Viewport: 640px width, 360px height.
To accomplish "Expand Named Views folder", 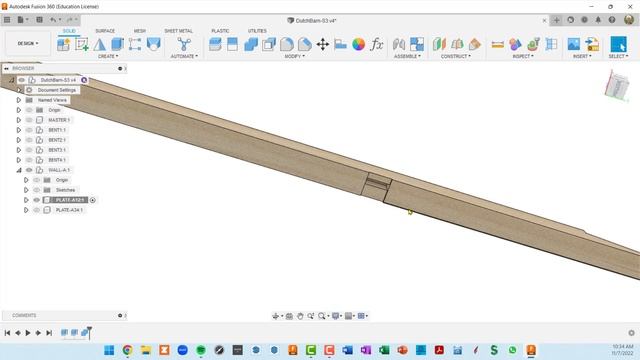I will click(x=19, y=100).
